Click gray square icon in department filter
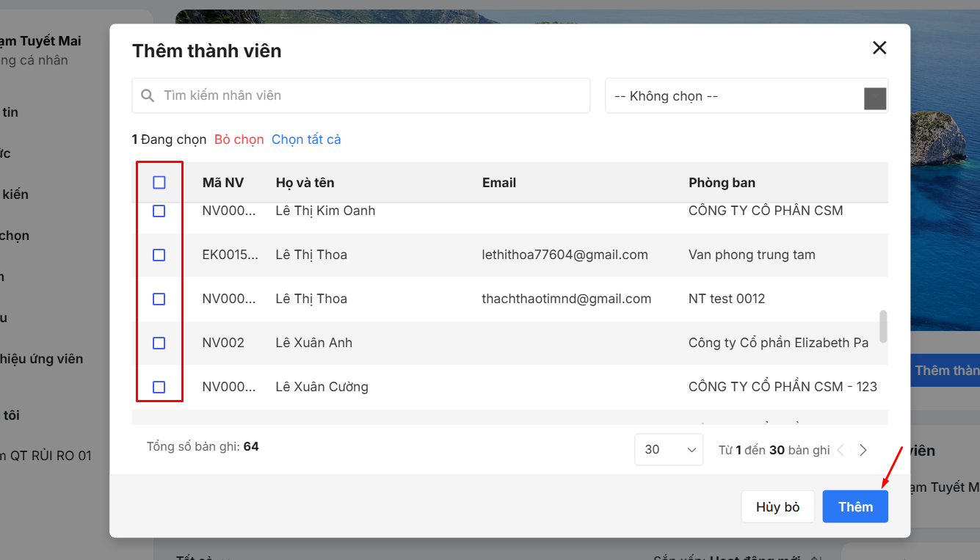 [x=875, y=98]
